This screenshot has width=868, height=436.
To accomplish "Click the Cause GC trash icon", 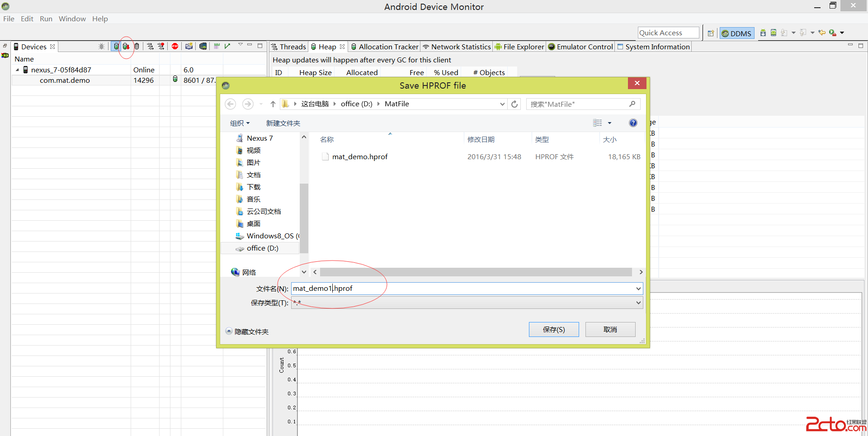I will tap(137, 46).
